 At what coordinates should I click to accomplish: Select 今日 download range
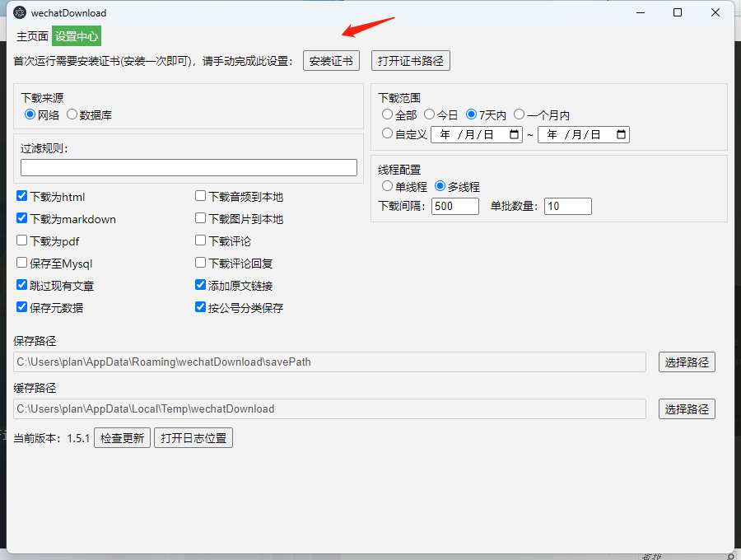coord(429,114)
